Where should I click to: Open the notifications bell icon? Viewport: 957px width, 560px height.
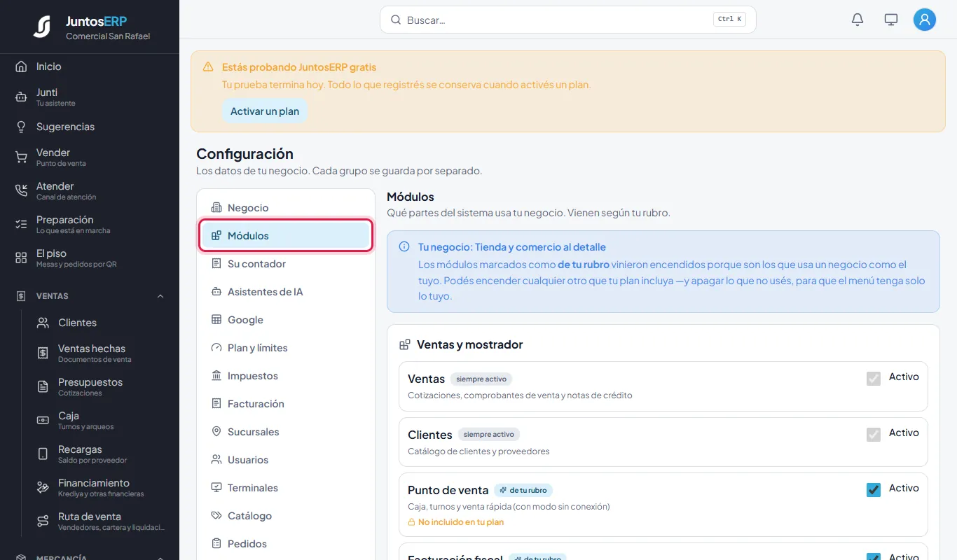tap(858, 20)
